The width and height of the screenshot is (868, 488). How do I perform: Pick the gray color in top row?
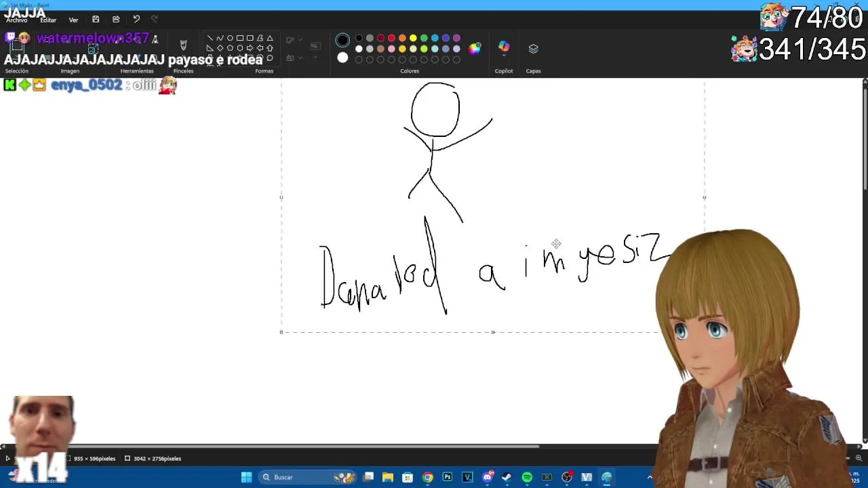tap(370, 38)
